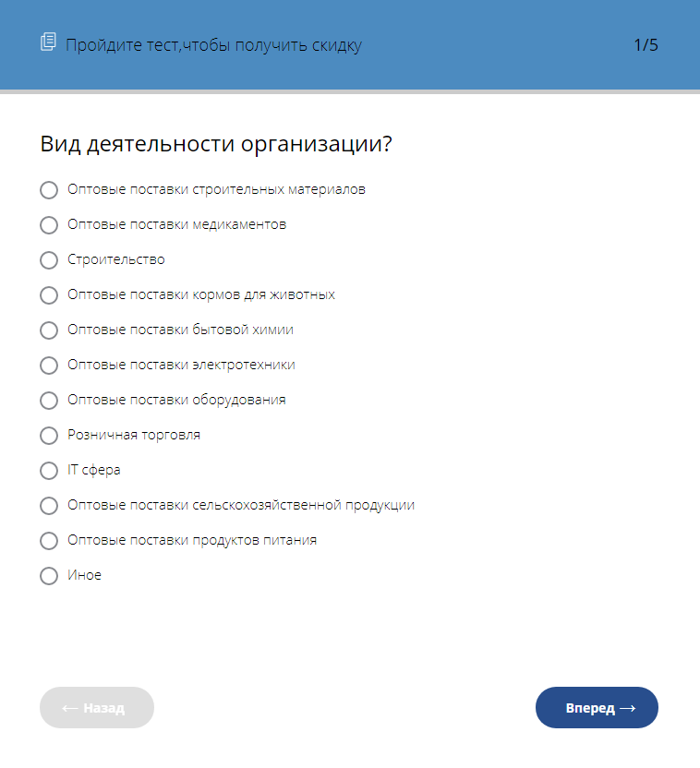
Task: Choose Оптовые поставки кормов для животных
Action: point(48,295)
